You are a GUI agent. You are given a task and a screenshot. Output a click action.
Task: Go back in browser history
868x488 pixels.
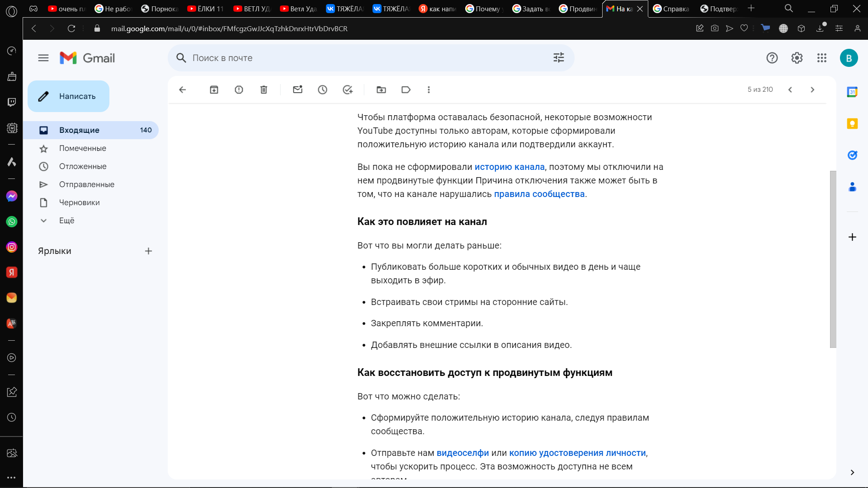(x=34, y=28)
